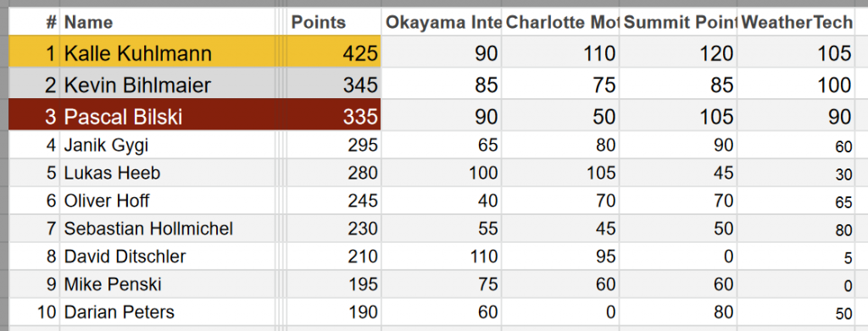The height and width of the screenshot is (331, 868).
Task: Select the Points column header cell
Action: 334,22
